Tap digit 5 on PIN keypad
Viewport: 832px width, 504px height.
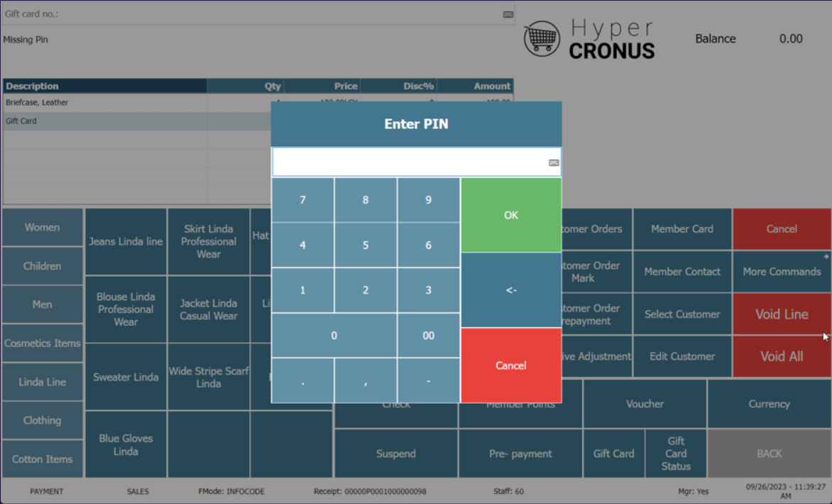point(366,245)
